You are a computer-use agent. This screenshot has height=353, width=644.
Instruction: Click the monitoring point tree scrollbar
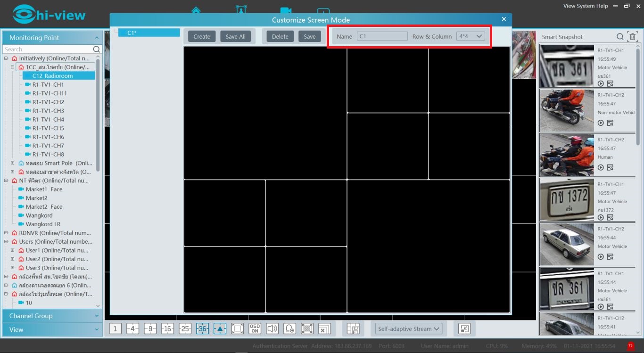click(98, 113)
